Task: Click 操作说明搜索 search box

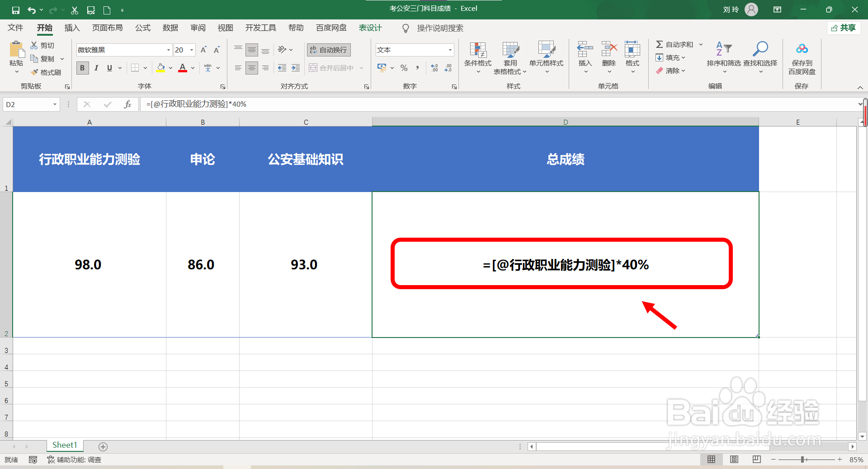Action: tap(440, 28)
